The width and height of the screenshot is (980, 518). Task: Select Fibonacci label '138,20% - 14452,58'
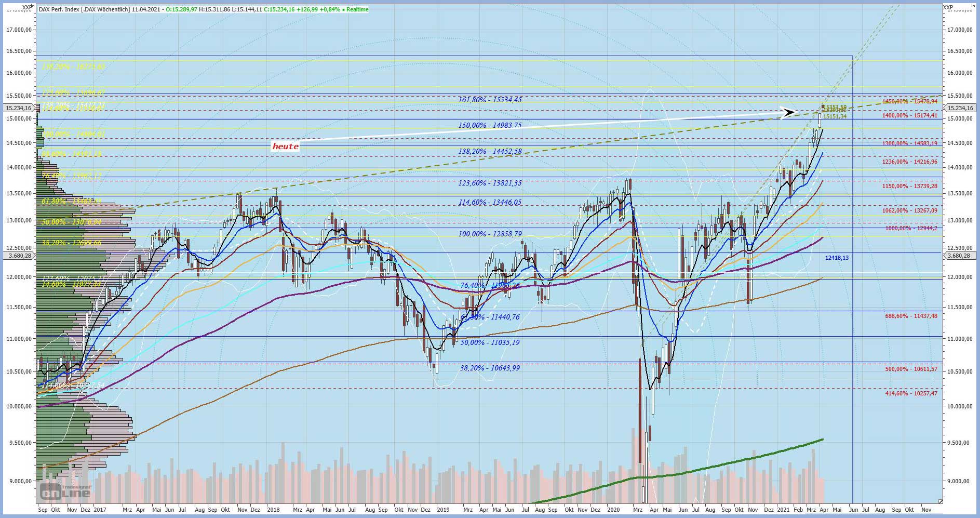point(490,152)
